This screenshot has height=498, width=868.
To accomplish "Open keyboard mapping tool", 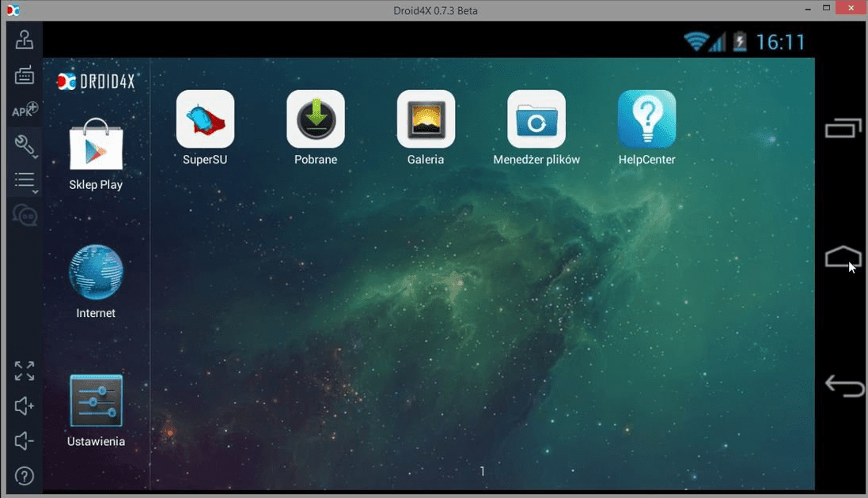I will [25, 74].
